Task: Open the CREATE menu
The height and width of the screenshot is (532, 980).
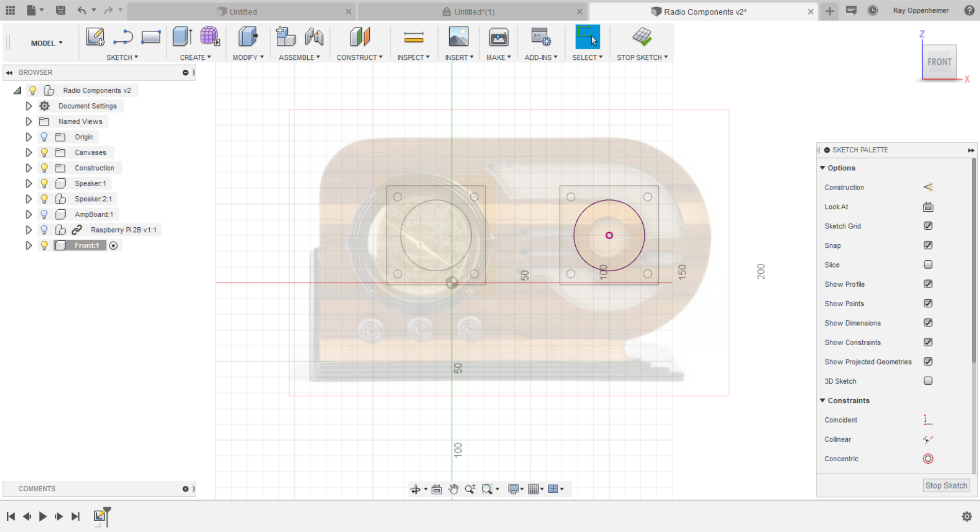Action: click(195, 57)
